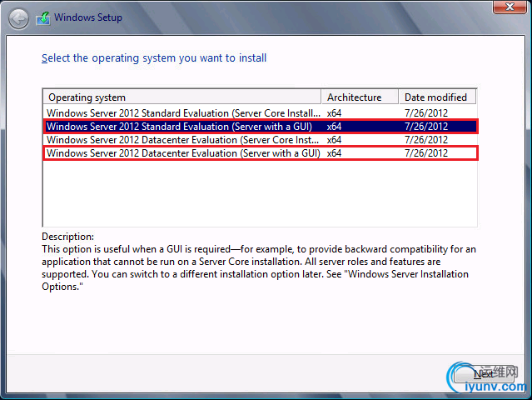
Task: Click the back arrow button
Action: (x=18, y=18)
